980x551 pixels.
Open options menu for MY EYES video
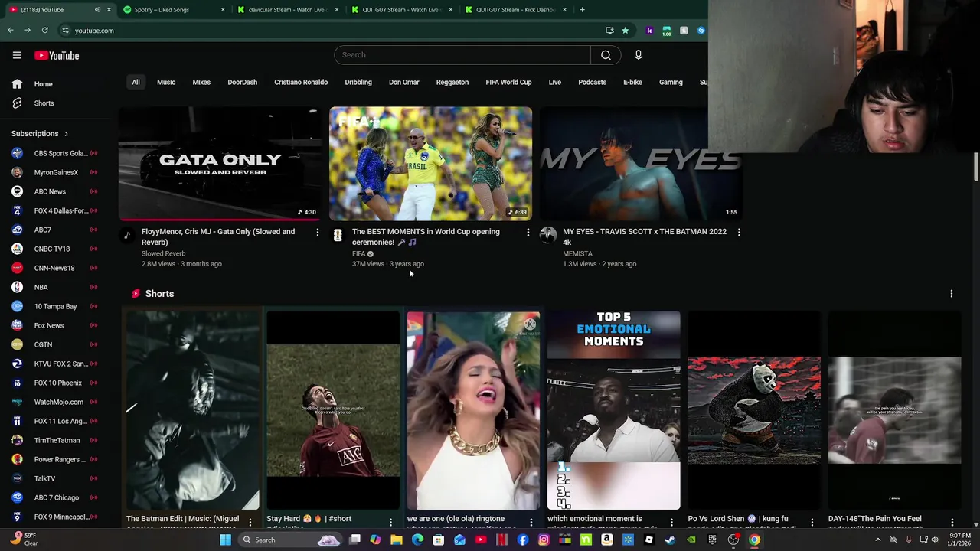pos(738,232)
